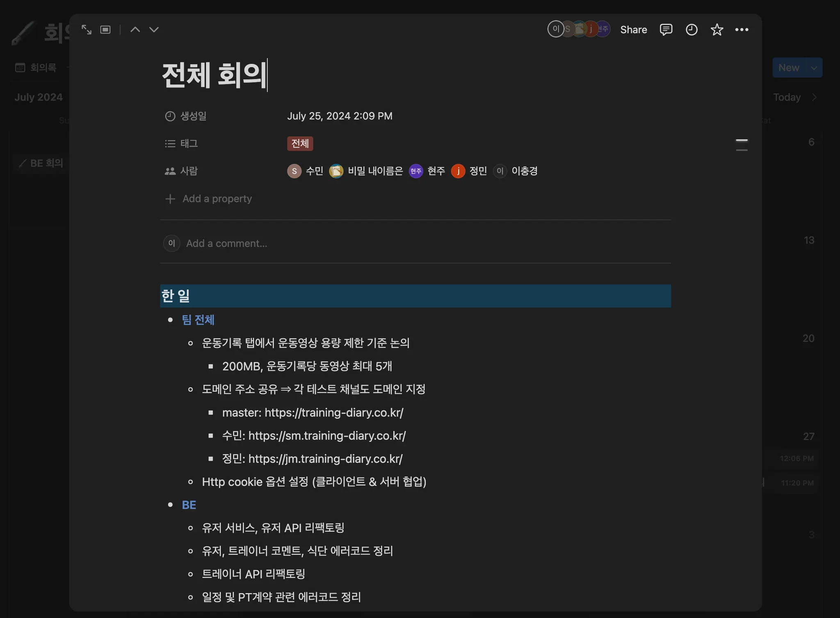Open the comments panel icon

click(666, 30)
